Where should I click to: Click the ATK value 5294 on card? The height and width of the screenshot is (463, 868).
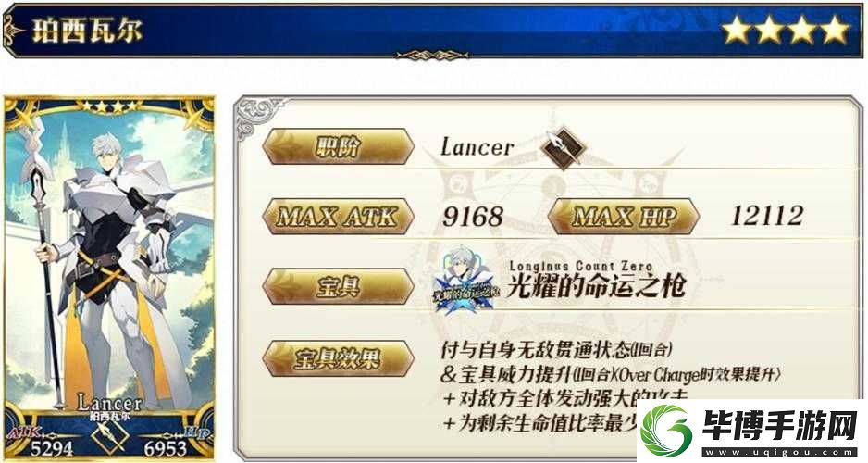click(x=52, y=448)
